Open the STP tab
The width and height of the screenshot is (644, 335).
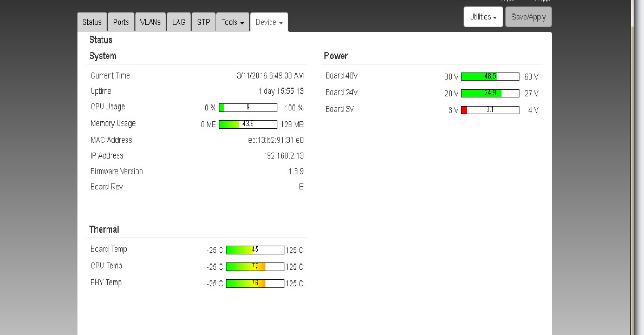[x=203, y=22]
